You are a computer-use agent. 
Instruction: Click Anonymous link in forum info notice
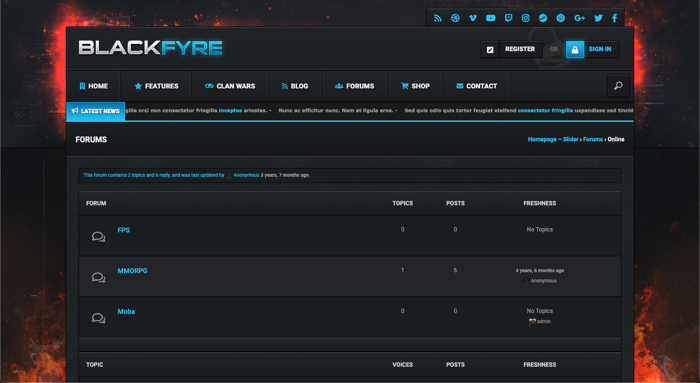[x=246, y=175]
